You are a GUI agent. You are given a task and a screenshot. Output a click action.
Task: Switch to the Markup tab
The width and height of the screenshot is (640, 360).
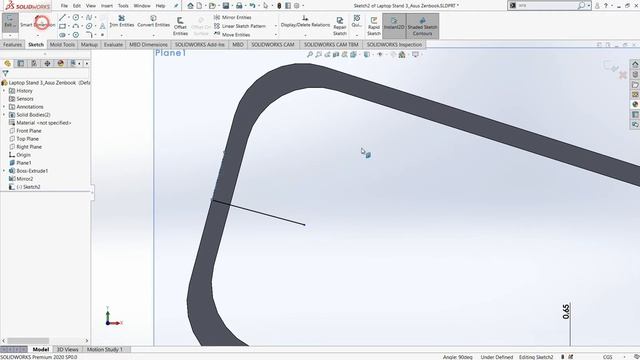89,44
